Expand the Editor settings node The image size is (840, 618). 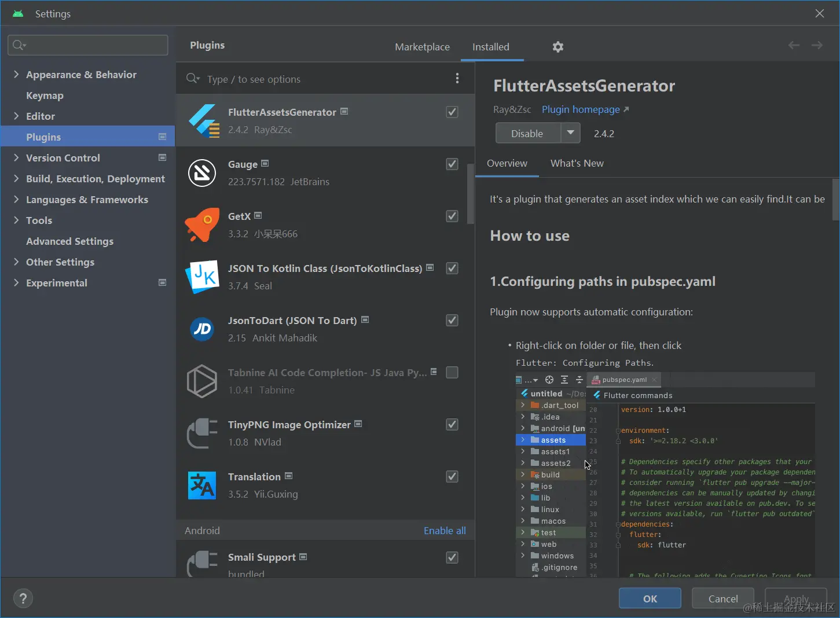pyautogui.click(x=16, y=116)
